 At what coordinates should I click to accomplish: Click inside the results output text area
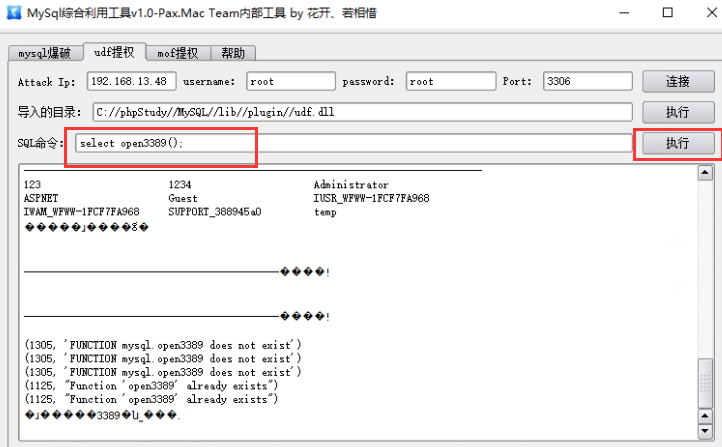coord(350,300)
